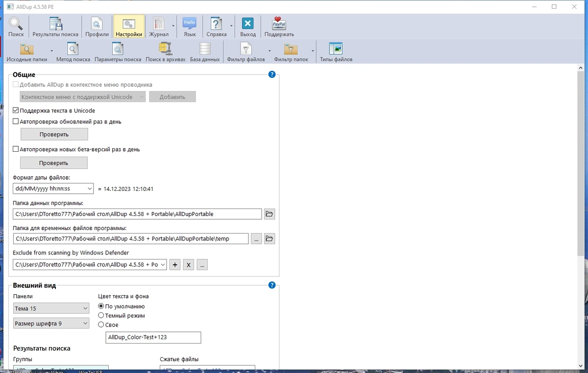Toggle Поддержка текста в Unicode checkbox
Screen dimensions: 588x373
pos(16,111)
